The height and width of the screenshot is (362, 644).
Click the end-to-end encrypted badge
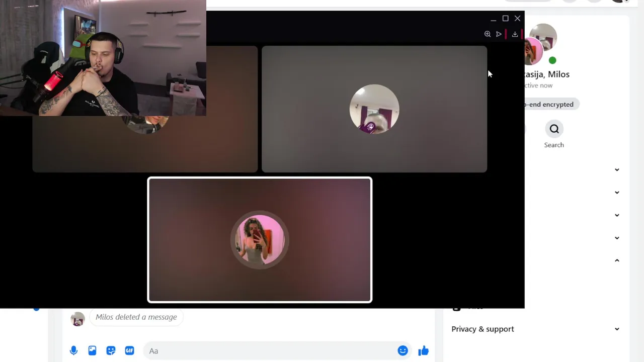click(x=551, y=104)
